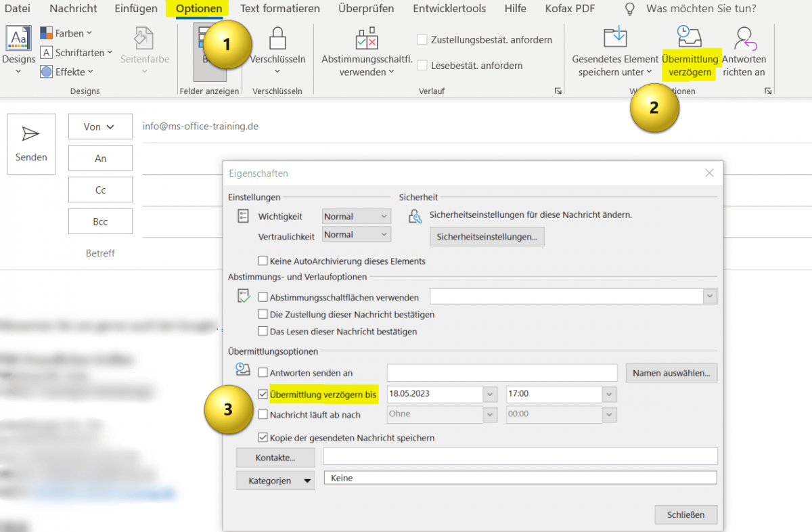Enable Zustellungsbestät. anfordern
The height and width of the screenshot is (532, 812).
pyautogui.click(x=422, y=41)
